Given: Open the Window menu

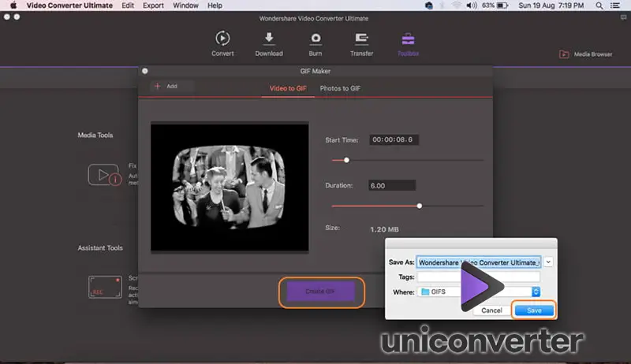Looking at the screenshot, I should (185, 6).
